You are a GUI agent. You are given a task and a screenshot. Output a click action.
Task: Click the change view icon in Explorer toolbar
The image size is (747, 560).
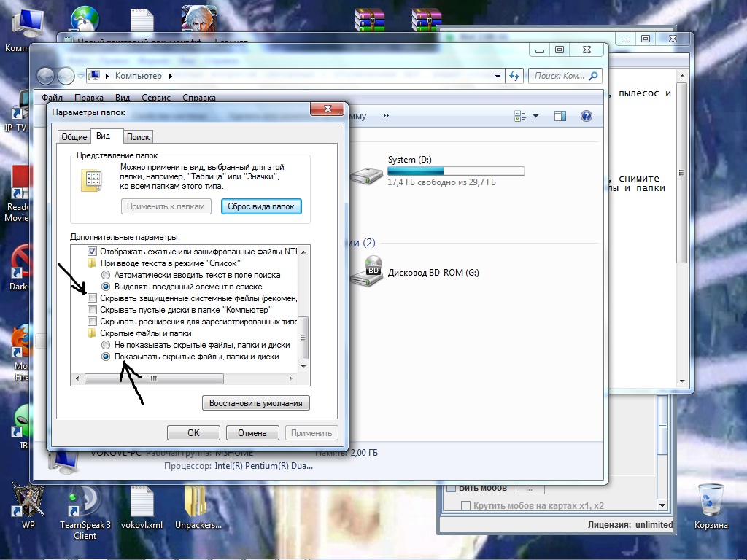(x=520, y=116)
